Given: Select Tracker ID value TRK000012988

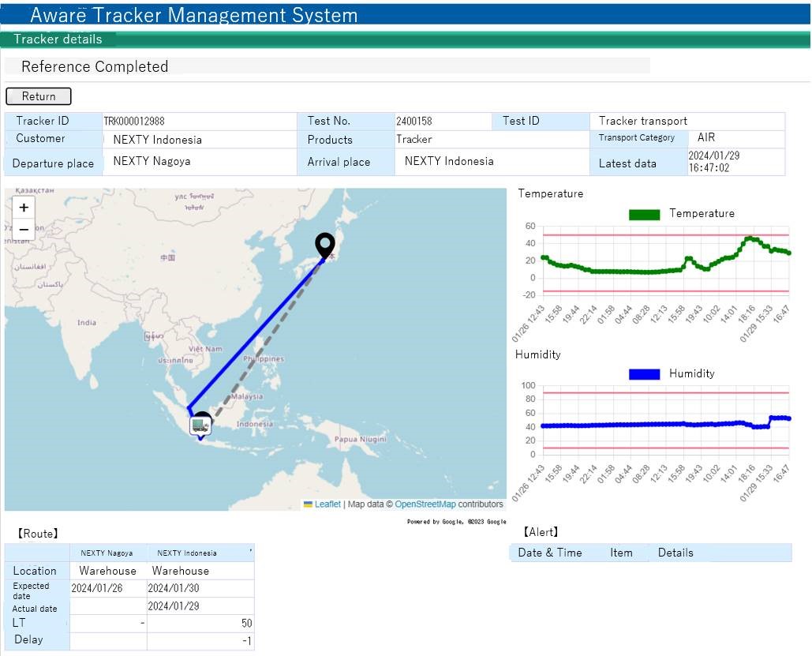Looking at the screenshot, I should pos(134,122).
